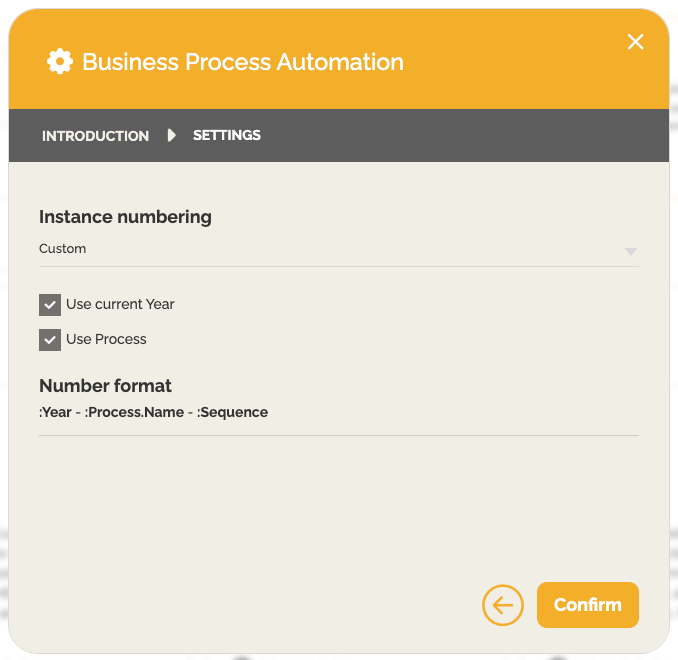
Task: Click the "Use Process" label text
Action: (106, 339)
